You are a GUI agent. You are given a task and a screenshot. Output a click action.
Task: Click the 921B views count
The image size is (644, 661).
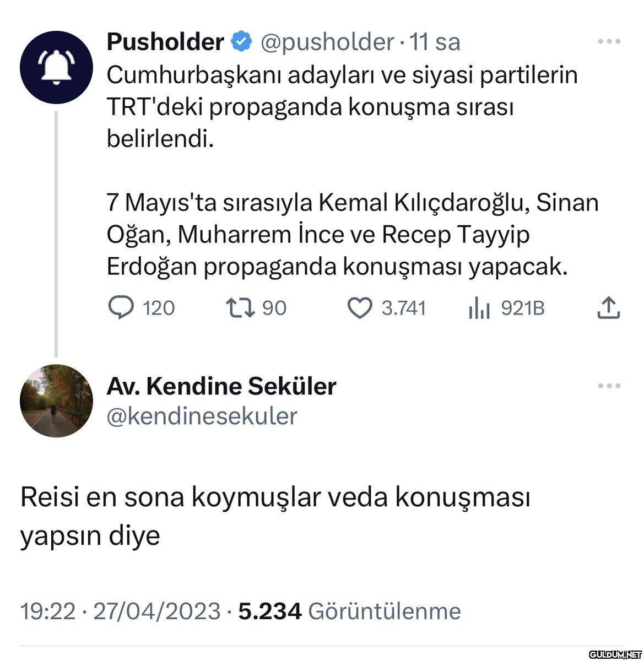[522, 308]
